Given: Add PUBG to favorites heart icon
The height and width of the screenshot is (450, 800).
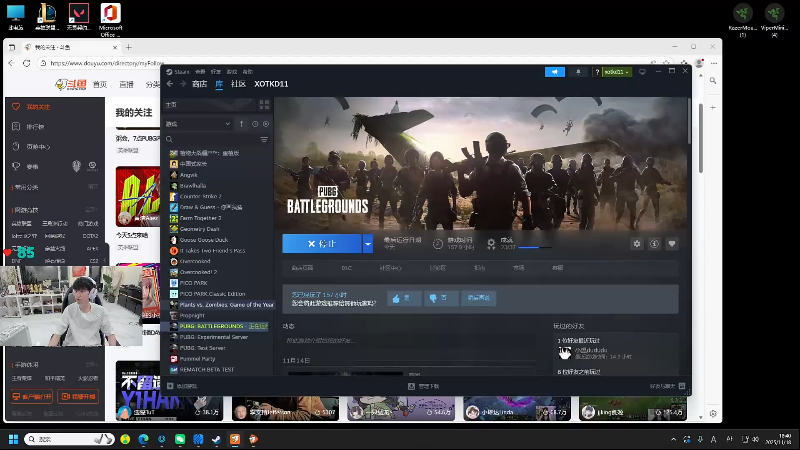Looking at the screenshot, I should click(x=672, y=244).
